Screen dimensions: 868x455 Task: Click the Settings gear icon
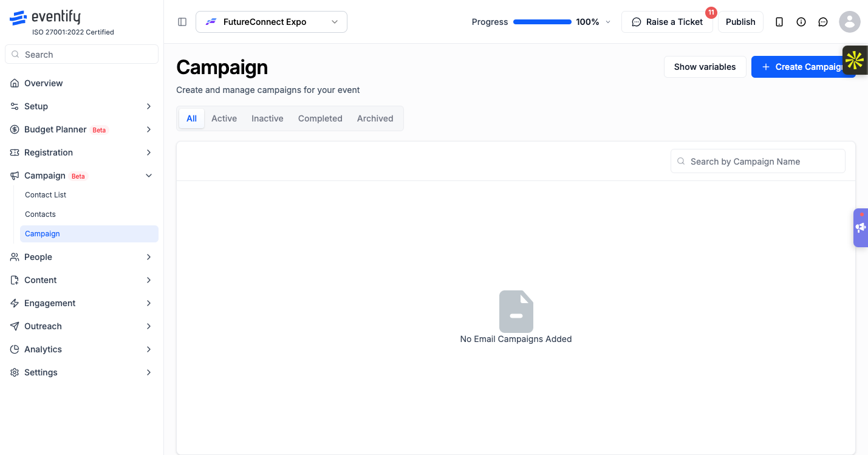pyautogui.click(x=15, y=372)
